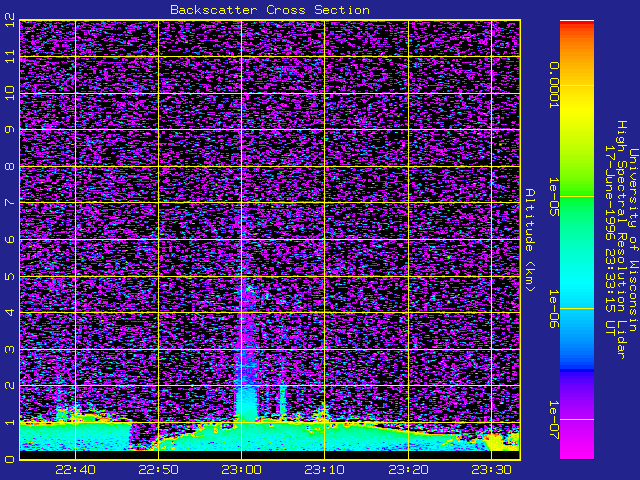640x480 pixels.
Task: Click the altitude axis label 3
Action: click(10, 349)
